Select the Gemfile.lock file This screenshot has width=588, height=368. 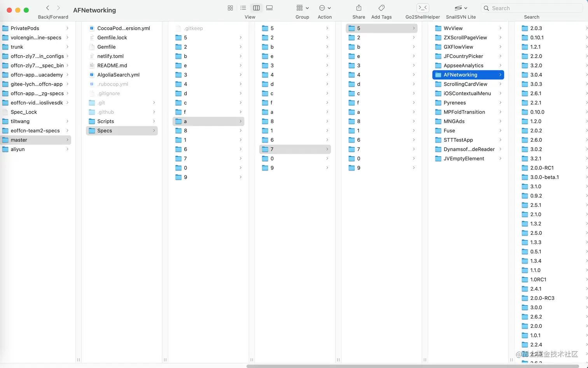122,37
